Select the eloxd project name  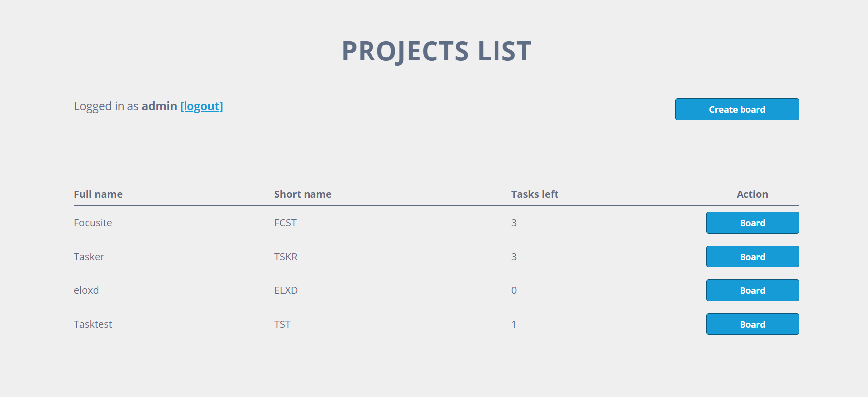tap(87, 290)
